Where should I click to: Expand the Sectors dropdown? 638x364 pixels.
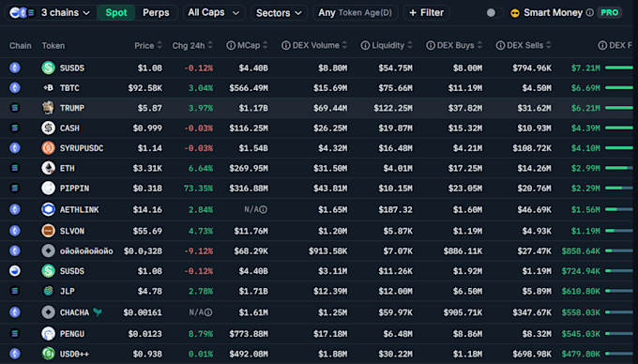coord(279,13)
